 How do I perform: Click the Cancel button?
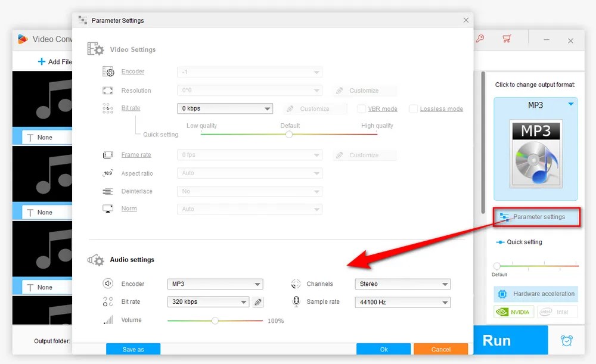point(441,349)
